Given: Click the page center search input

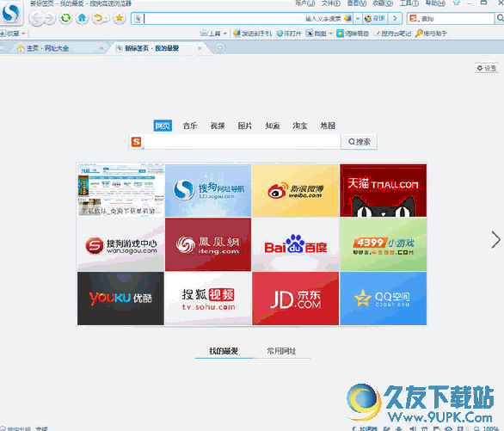Looking at the screenshot, I should [x=243, y=142].
